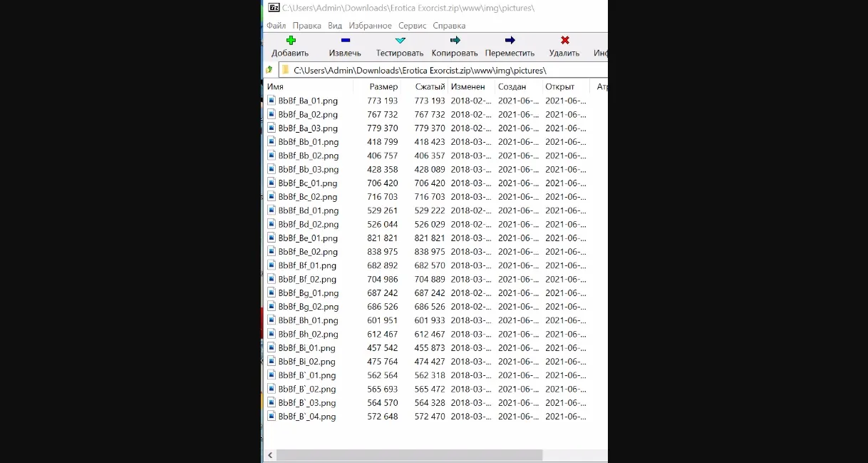868x463 pixels.
Task: Open the Файл menu
Action: tap(276, 26)
